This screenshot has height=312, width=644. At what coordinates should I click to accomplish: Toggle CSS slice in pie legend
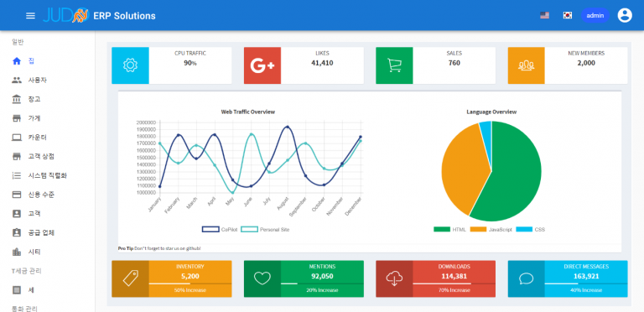coord(531,230)
